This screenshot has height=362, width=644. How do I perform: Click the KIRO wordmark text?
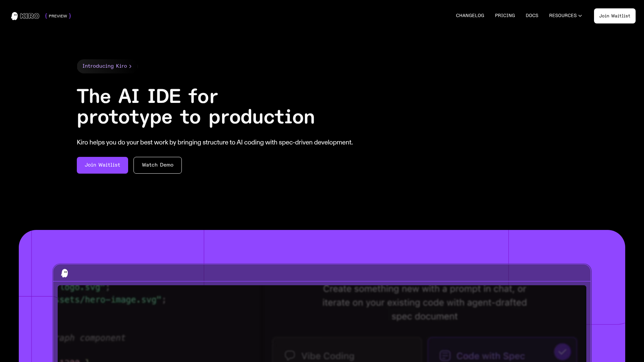pos(30,16)
